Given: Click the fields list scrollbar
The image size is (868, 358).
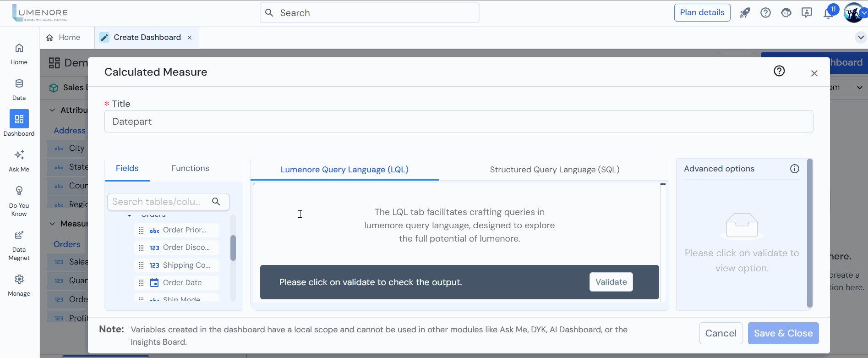Looking at the screenshot, I should tap(233, 248).
